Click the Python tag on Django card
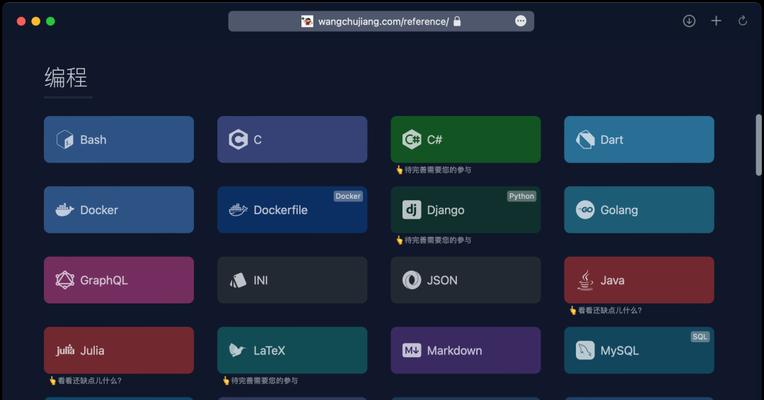Image resolution: width=764 pixels, height=400 pixels. (521, 196)
